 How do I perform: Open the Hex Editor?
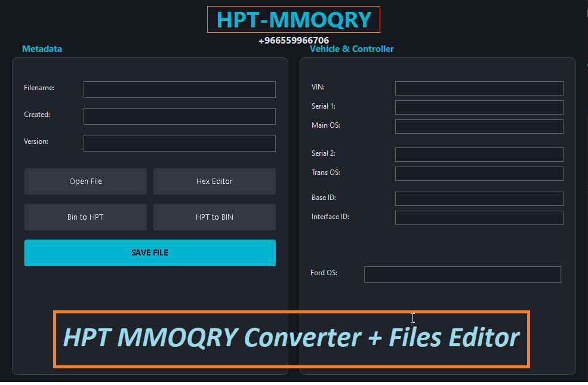[x=214, y=181]
